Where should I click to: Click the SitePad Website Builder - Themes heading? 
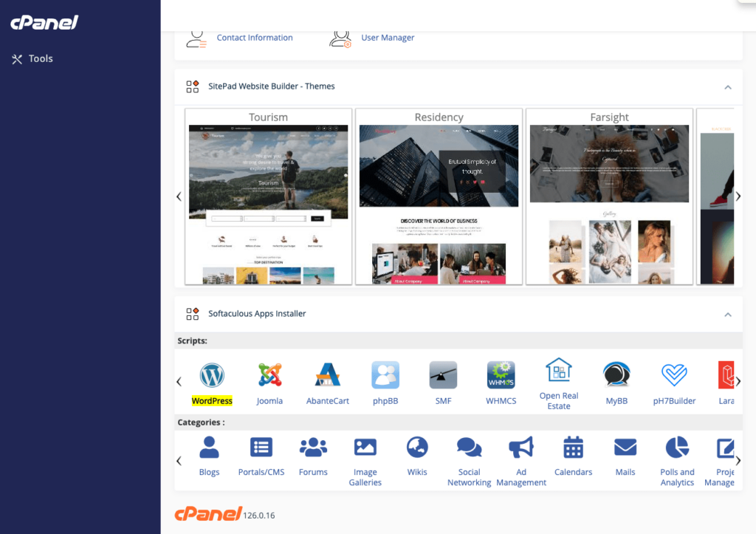pyautogui.click(x=272, y=86)
